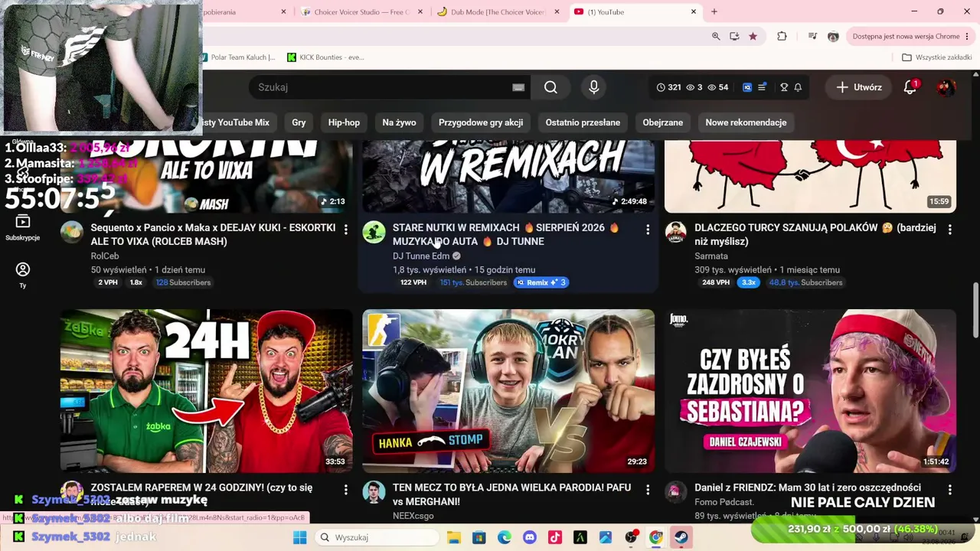The image size is (980, 551).
Task: Expand the Remix +3 tag on DJ Tunne video
Action: pyautogui.click(x=541, y=282)
